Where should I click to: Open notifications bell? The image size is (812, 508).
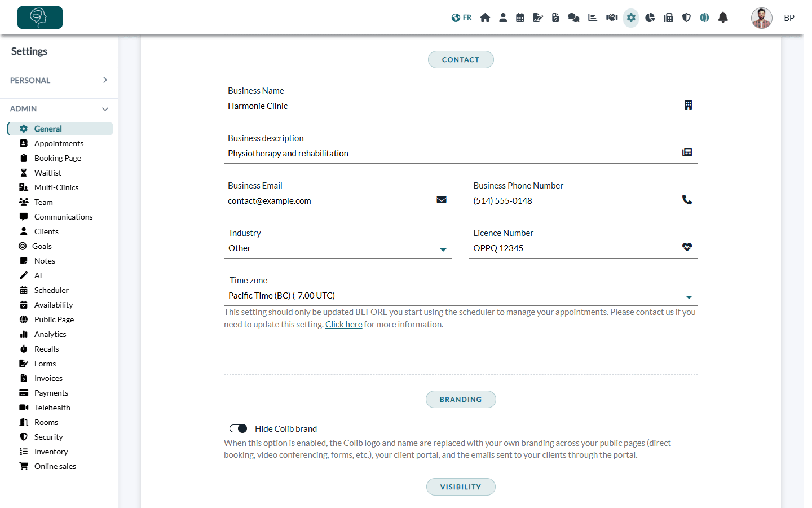point(723,17)
